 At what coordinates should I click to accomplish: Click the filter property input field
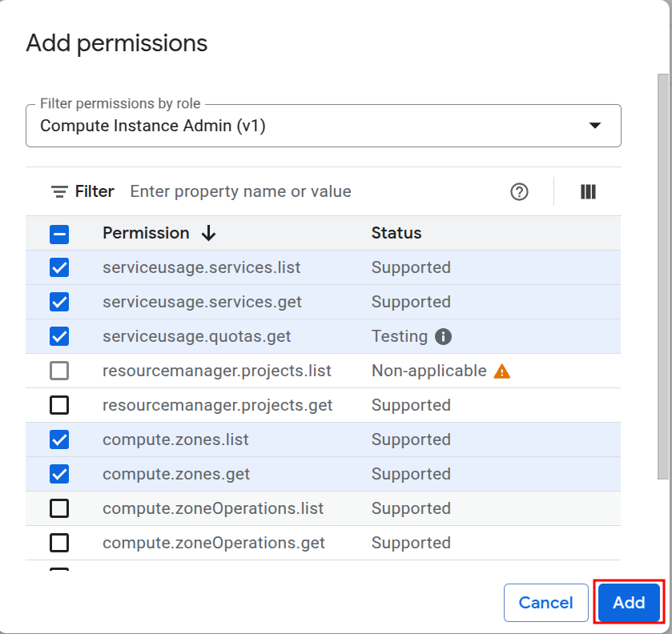[x=240, y=191]
